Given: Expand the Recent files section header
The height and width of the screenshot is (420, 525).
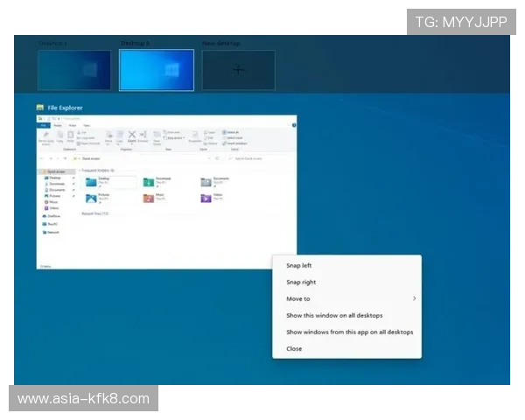Looking at the screenshot, I should (x=94, y=213).
